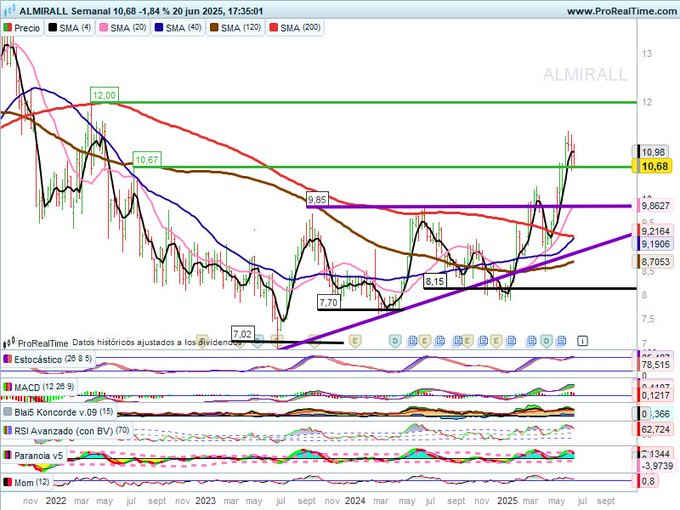This screenshot has height=510, width=680.
Task: Click the brown SMA (120) color swatch
Action: tap(214, 28)
